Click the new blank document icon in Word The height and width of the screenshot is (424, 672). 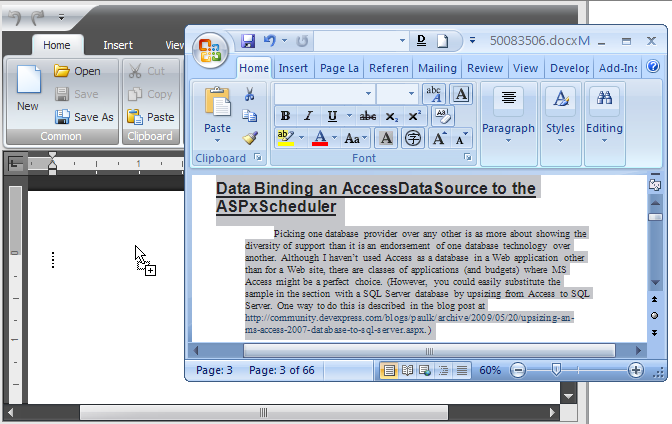click(442, 41)
